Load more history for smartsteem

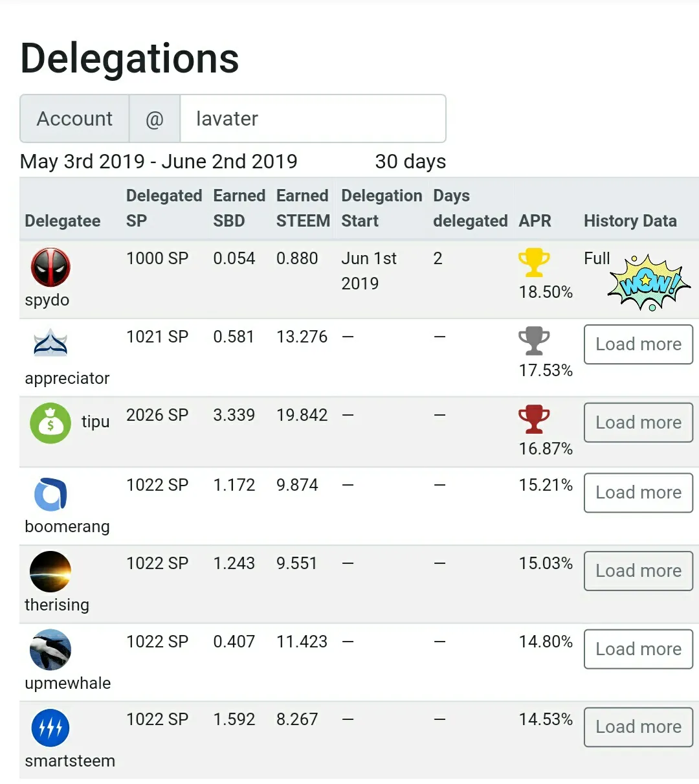point(638,727)
